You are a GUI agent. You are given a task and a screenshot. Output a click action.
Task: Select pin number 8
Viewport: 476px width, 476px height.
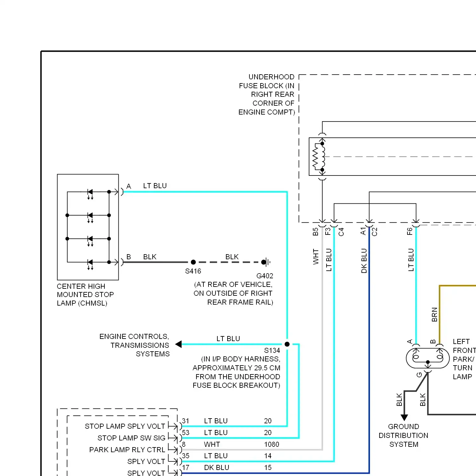[184, 444]
